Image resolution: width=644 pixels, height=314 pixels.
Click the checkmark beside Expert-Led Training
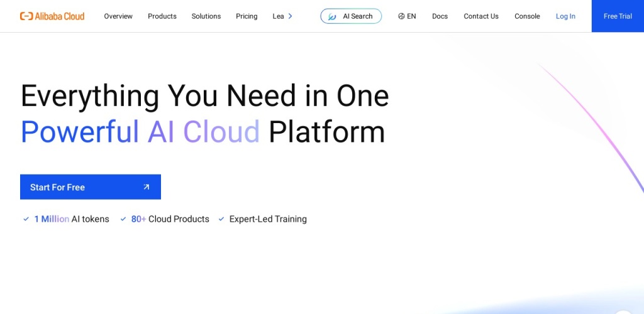coord(221,219)
